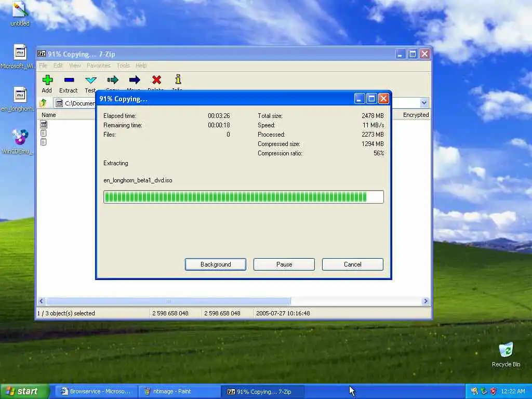Click the Compression ratio value 56%
Image resolution: width=532 pixels, height=399 pixels.
379,153
